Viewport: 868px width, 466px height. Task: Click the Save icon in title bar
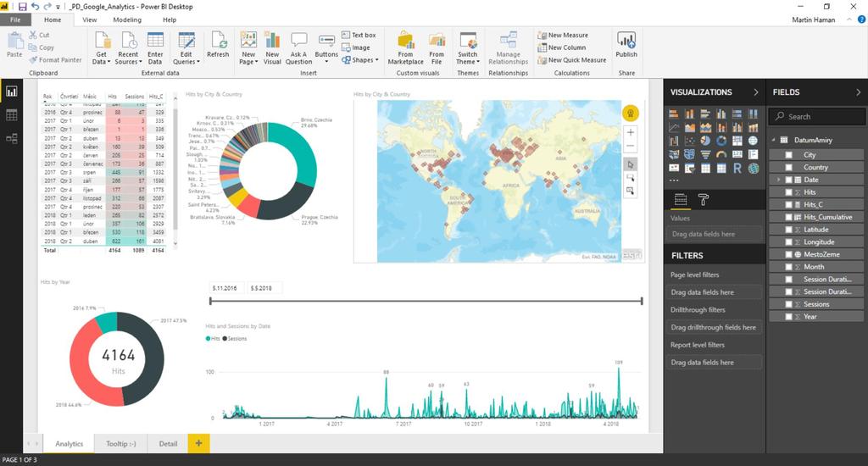coord(23,7)
